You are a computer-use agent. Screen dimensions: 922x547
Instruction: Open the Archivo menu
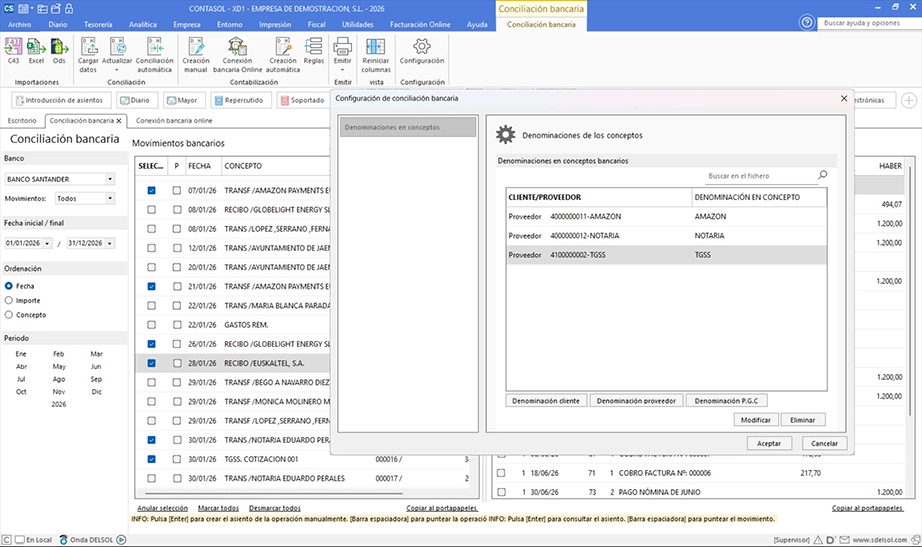[x=19, y=25]
